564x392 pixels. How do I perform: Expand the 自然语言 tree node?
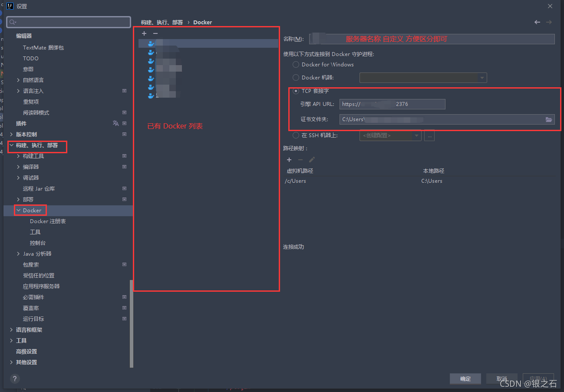[x=18, y=80]
